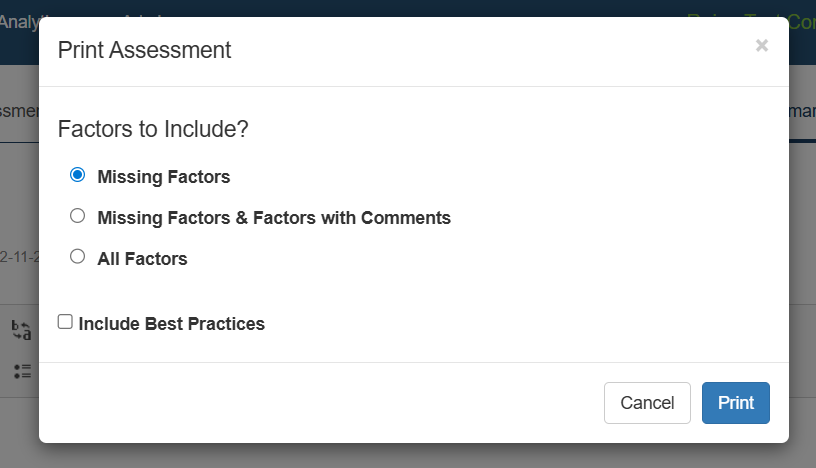Click the 'Include Best Practices' label text
Viewport: 816px width, 468px height.
(171, 324)
